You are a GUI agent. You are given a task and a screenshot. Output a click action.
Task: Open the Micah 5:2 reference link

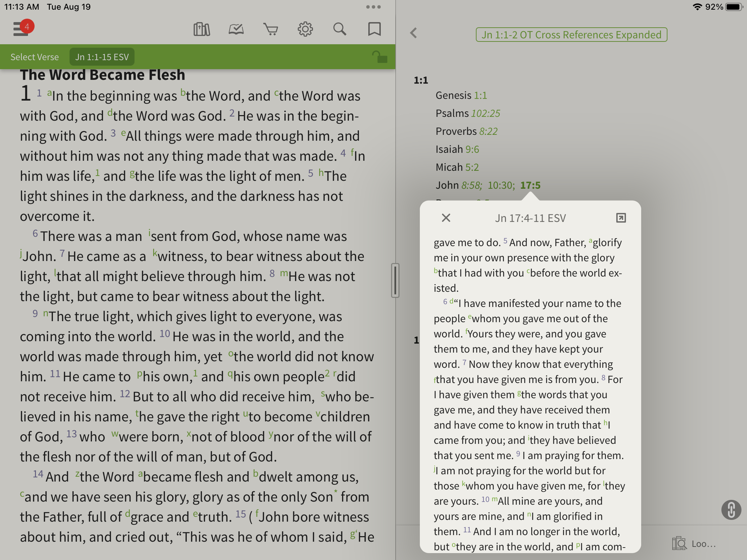click(472, 167)
